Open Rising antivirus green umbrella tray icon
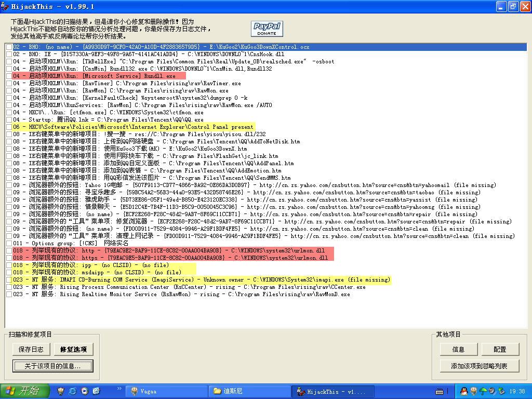 pyautogui.click(x=483, y=392)
